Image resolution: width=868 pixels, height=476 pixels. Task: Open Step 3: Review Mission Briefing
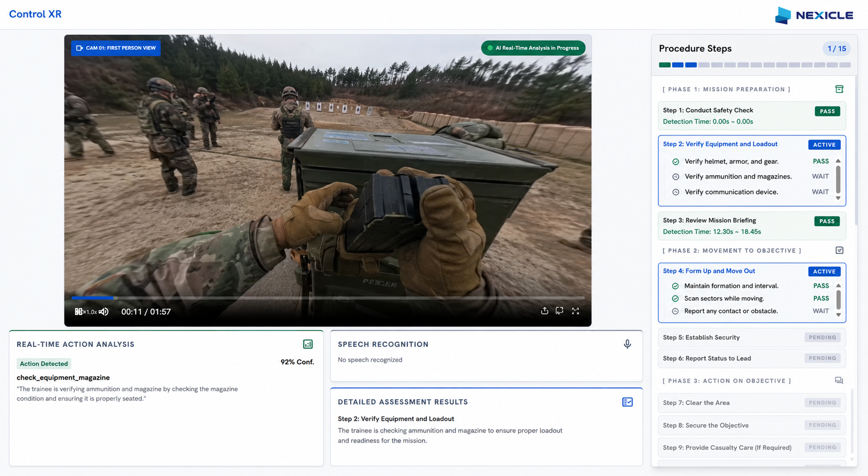pos(752,226)
